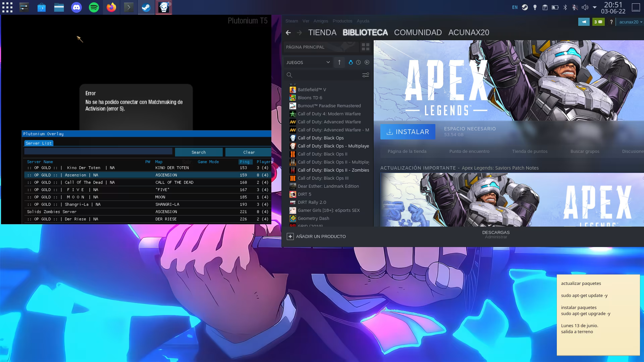Switch to the TIENDA tab
The image size is (644, 362).
click(x=322, y=33)
